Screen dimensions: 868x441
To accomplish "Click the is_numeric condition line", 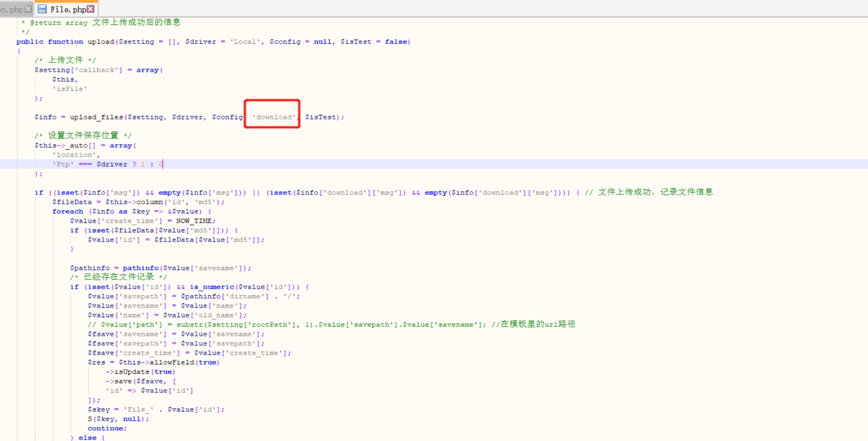I will (189, 287).
